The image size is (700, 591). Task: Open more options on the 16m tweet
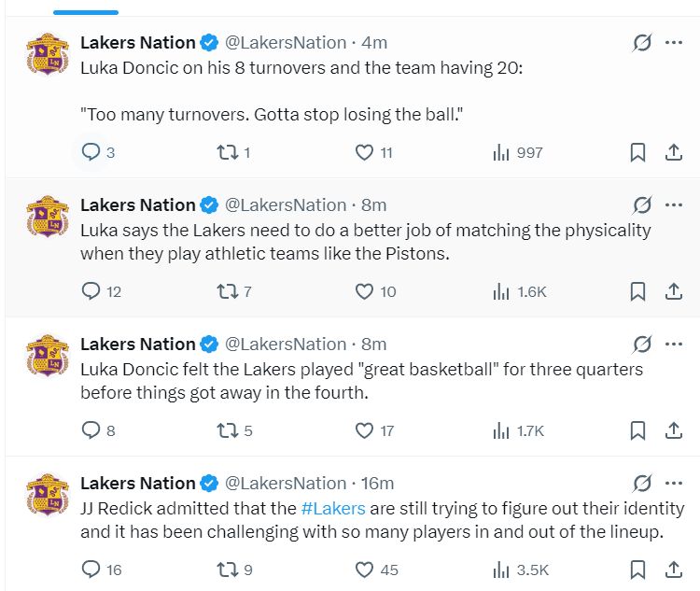click(673, 483)
